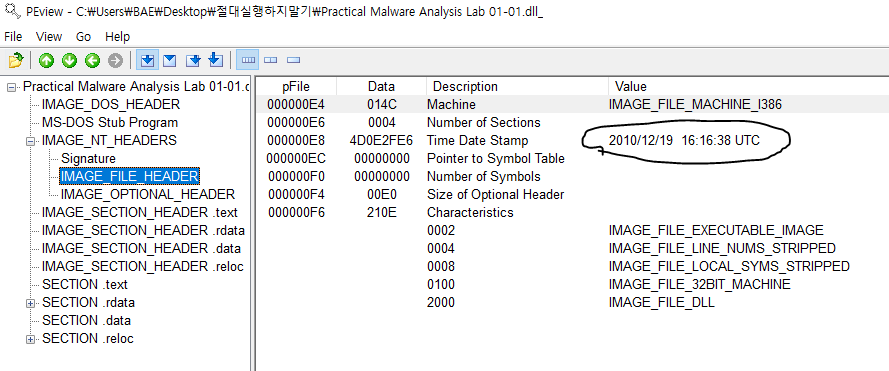Image resolution: width=889 pixels, height=371 pixels.
Task: Click the IMAGE_FILE_DLL value
Action: [661, 303]
